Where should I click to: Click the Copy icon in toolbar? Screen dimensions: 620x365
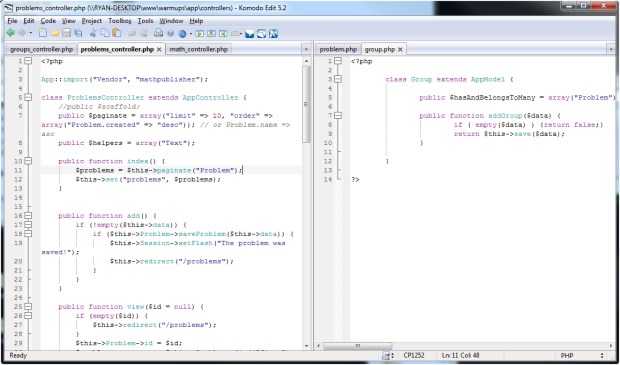105,33
